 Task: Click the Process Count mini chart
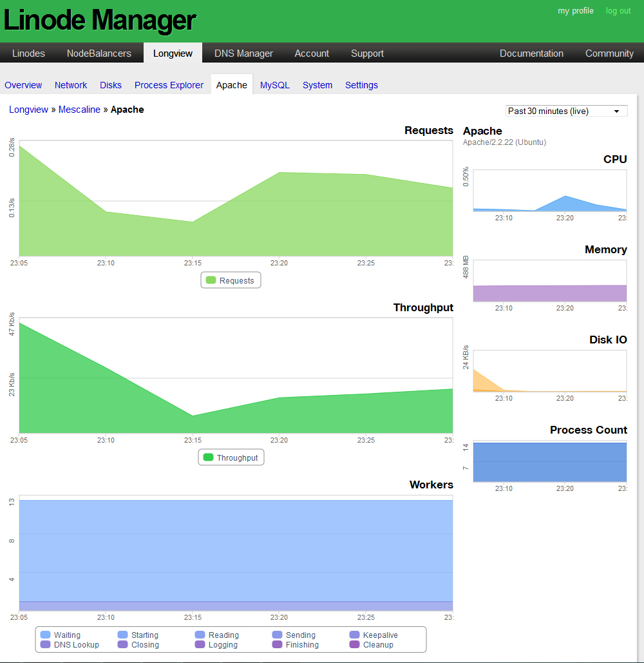click(550, 461)
